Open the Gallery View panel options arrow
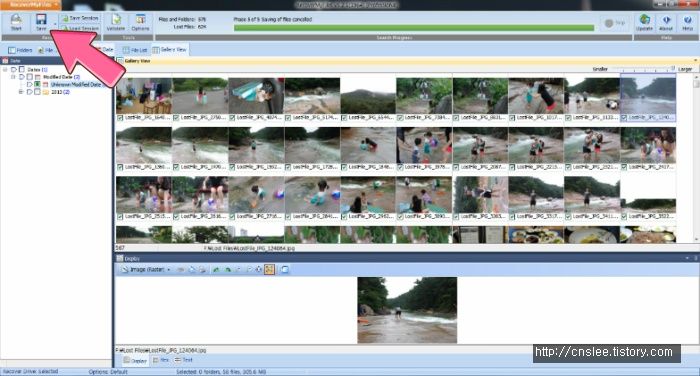Viewport: 700px width, 376px height. pos(696,61)
